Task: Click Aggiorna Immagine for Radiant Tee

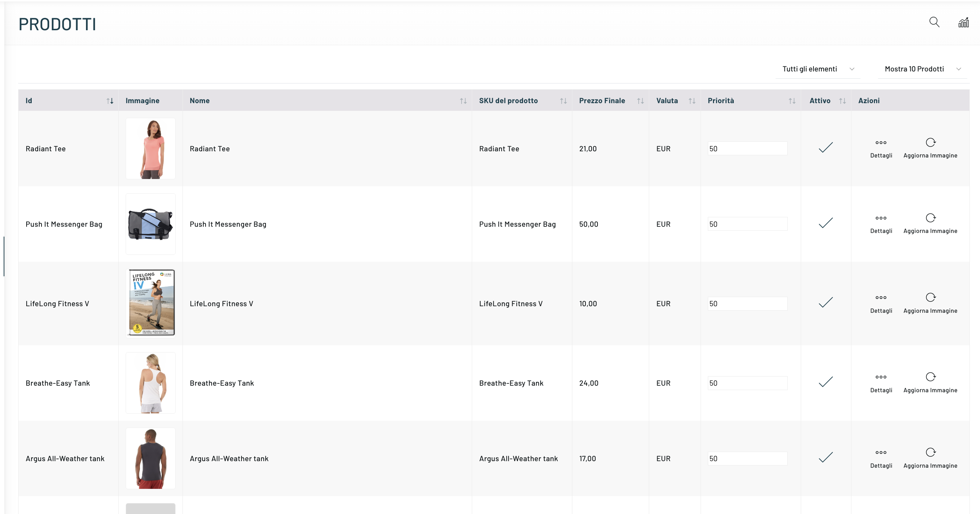Action: [x=930, y=148]
